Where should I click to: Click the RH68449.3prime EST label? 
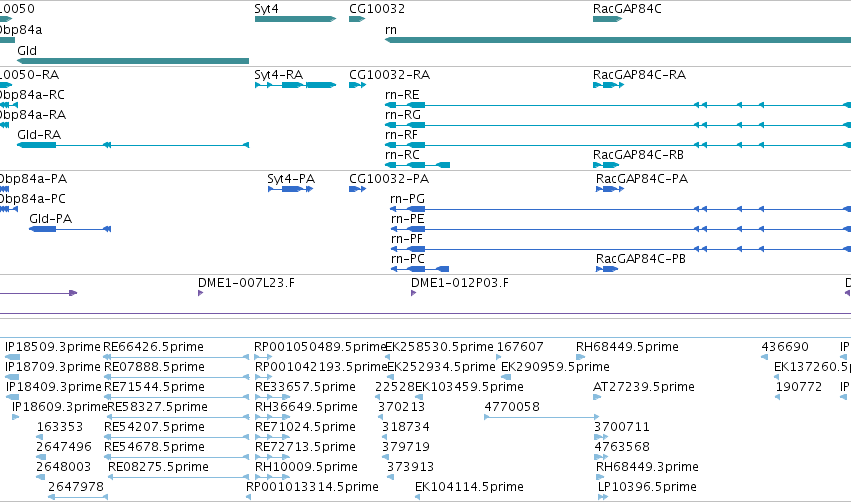tap(647, 467)
